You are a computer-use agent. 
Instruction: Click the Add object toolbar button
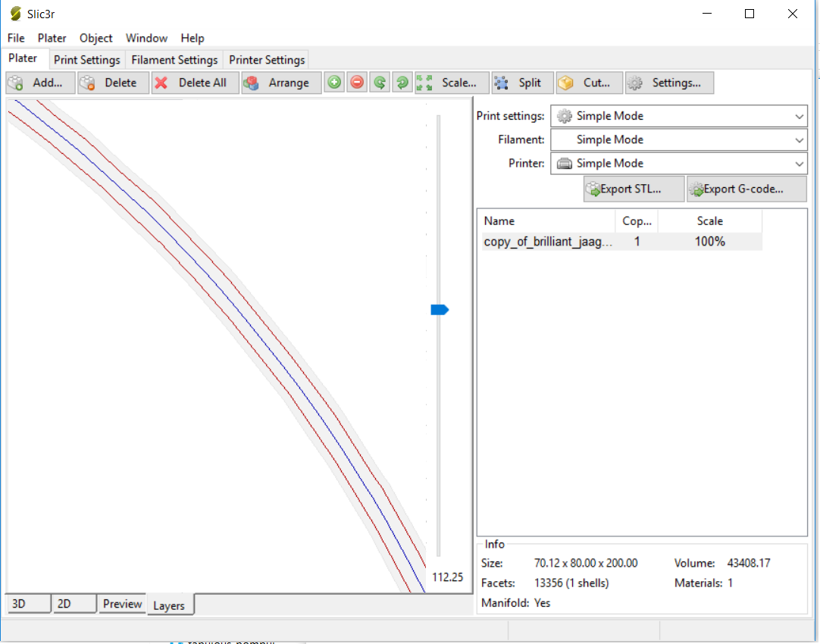(41, 83)
